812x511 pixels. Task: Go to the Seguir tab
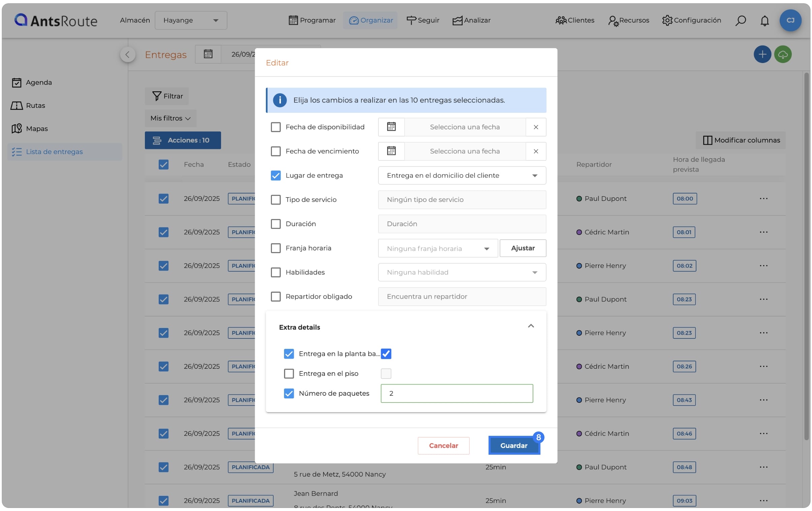point(423,20)
